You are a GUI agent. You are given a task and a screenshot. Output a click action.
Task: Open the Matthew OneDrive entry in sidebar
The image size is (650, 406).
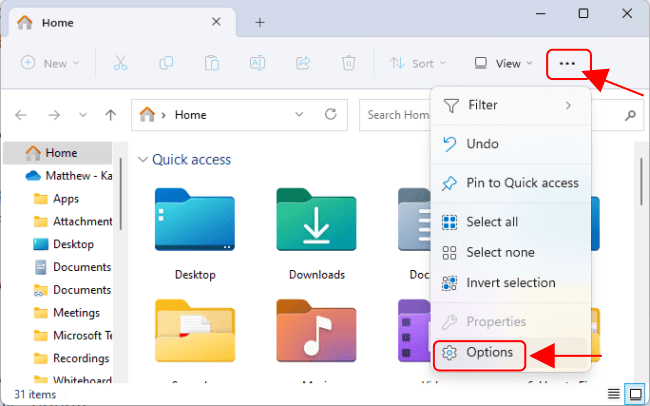[x=68, y=176]
